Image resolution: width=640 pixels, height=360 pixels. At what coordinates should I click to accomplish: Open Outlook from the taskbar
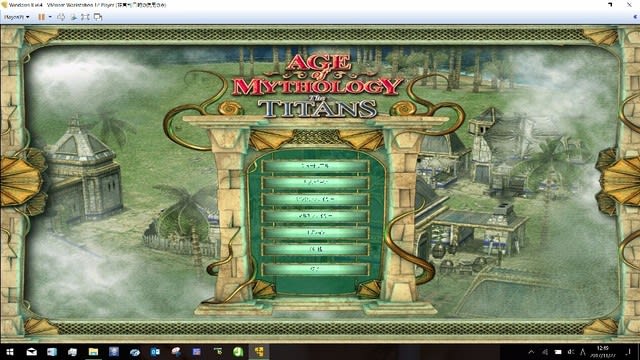coord(155,352)
